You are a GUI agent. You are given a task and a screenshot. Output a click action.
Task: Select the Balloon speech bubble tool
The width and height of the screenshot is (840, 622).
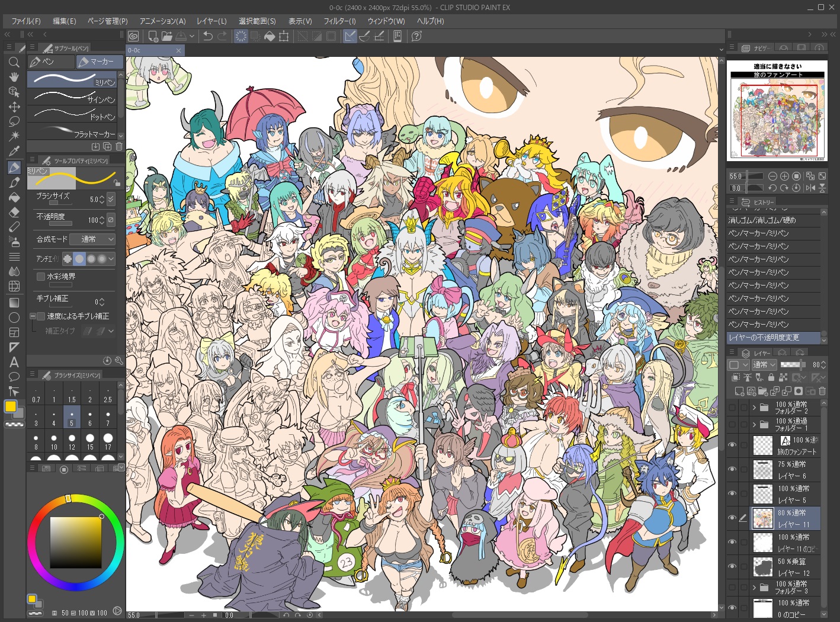[14, 377]
